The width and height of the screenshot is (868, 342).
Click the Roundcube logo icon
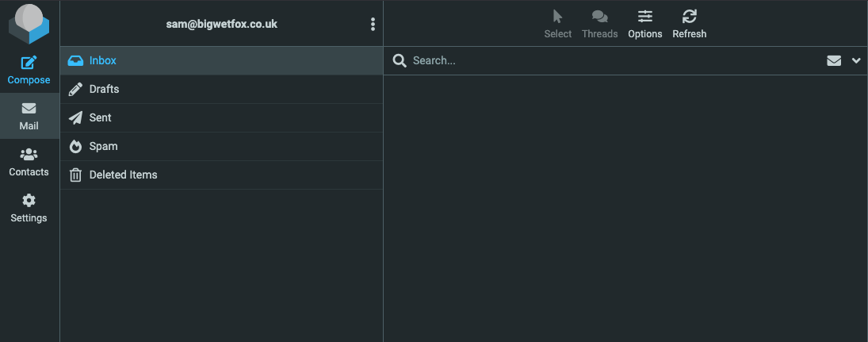29,24
